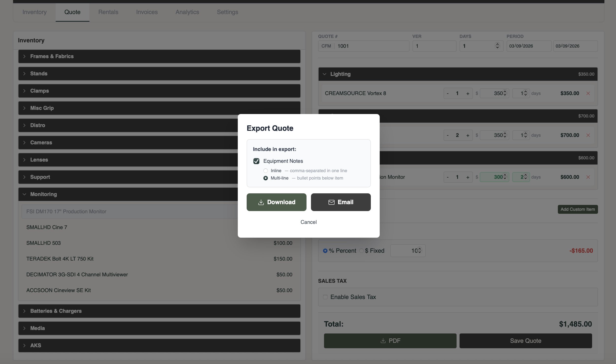Select the Multi-line notes radio option
This screenshot has width=616, height=364.
click(266, 178)
